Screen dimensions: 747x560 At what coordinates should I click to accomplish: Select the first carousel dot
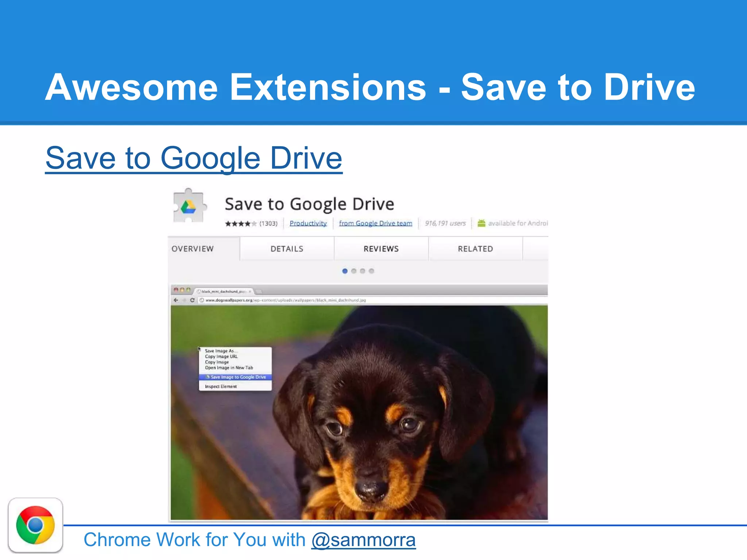[345, 271]
